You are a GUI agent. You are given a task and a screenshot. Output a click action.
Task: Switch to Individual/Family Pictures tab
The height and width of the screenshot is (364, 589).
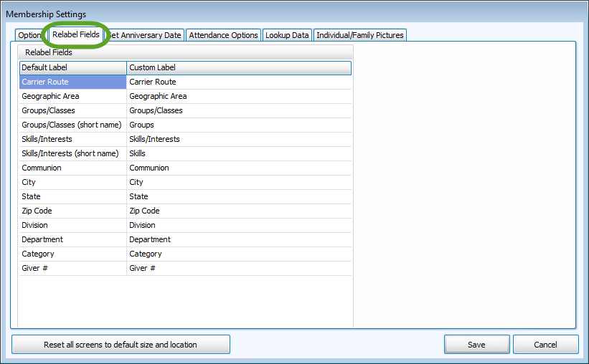pos(360,35)
